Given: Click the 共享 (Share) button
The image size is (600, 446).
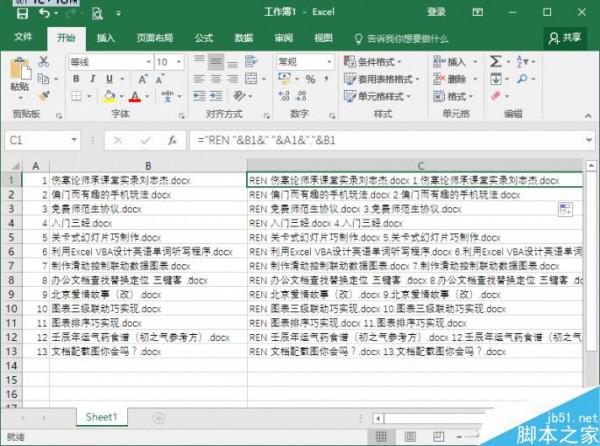Looking at the screenshot, I should point(565,37).
